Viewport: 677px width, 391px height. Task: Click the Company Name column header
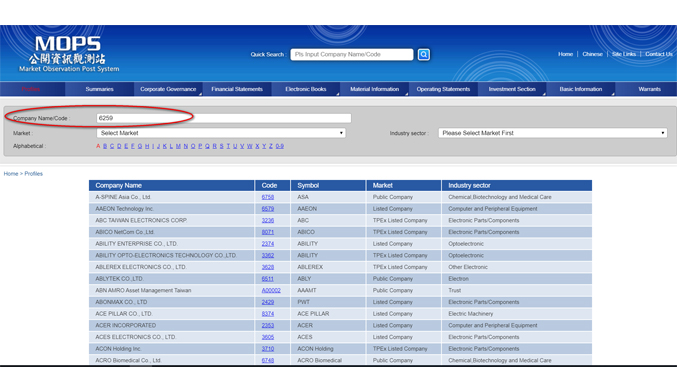(171, 185)
